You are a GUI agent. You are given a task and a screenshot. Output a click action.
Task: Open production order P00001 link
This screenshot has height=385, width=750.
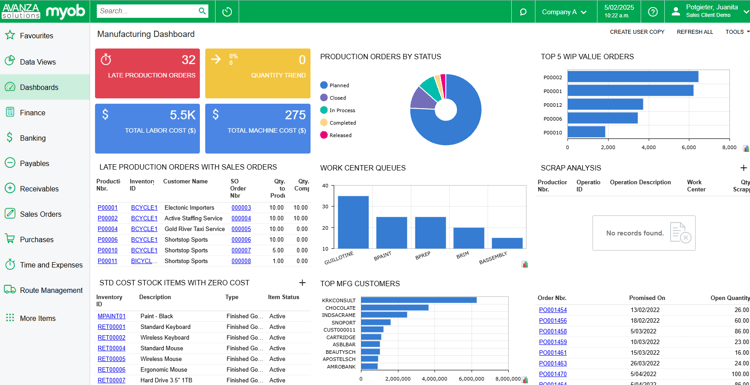(x=108, y=208)
